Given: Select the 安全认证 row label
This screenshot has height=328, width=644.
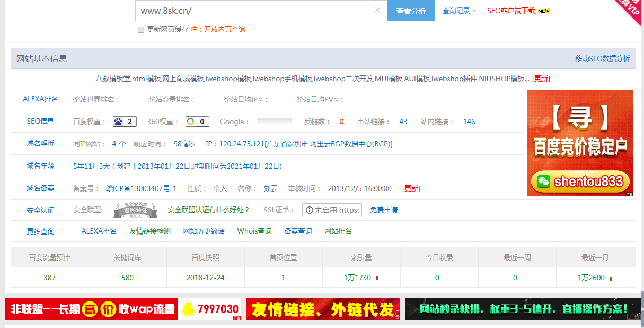Looking at the screenshot, I should point(40,210).
